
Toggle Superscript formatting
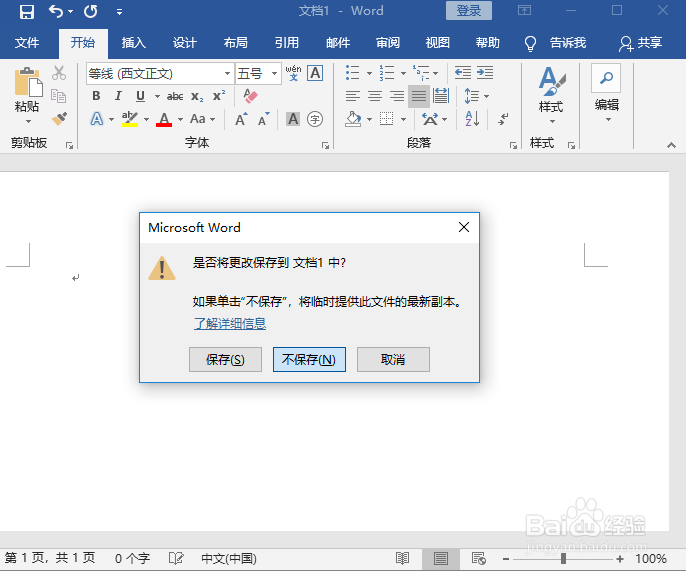(219, 96)
